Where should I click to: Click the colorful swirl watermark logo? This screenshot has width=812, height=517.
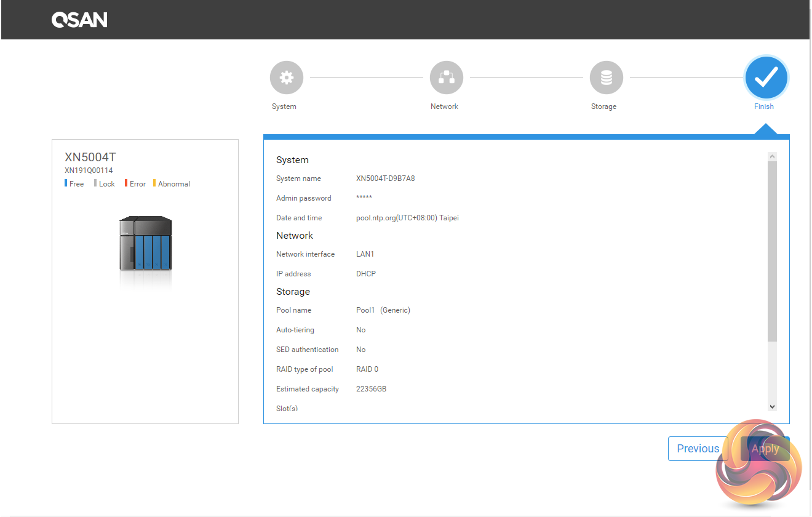(x=758, y=463)
